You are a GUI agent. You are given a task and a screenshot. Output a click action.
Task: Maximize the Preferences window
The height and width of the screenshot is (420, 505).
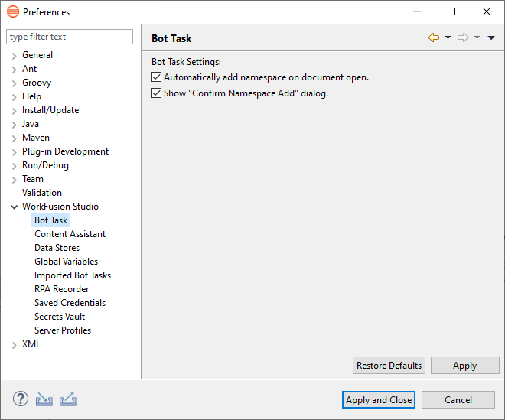click(451, 11)
